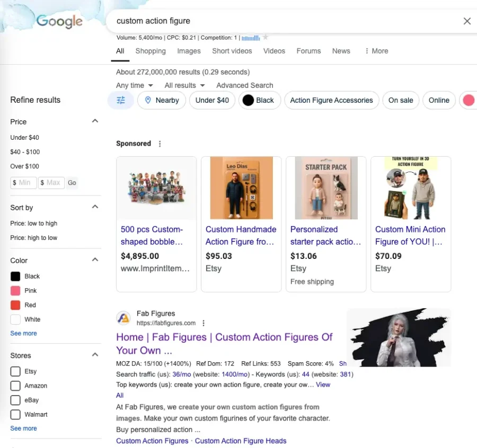Switch to the Shopping tab
477x448 pixels.
pyautogui.click(x=151, y=51)
